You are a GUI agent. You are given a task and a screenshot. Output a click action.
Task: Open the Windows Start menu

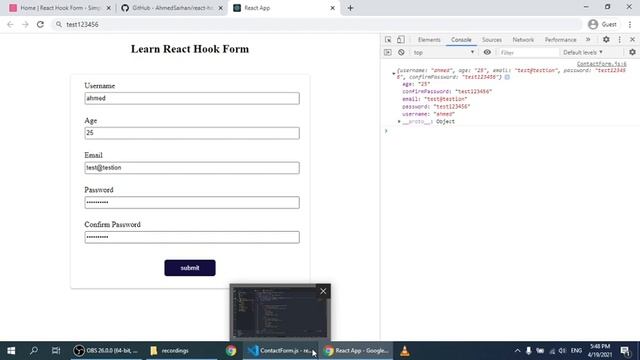click(11, 351)
